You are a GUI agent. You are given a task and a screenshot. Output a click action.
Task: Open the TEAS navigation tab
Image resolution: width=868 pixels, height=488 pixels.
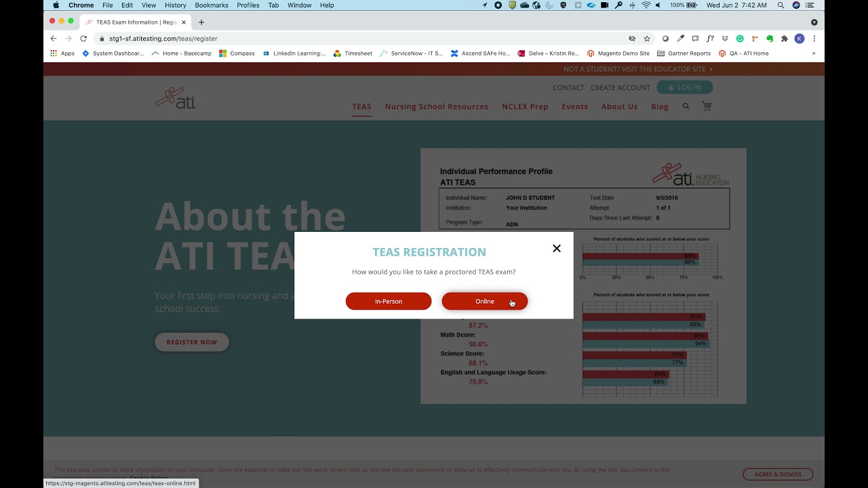pyautogui.click(x=361, y=106)
